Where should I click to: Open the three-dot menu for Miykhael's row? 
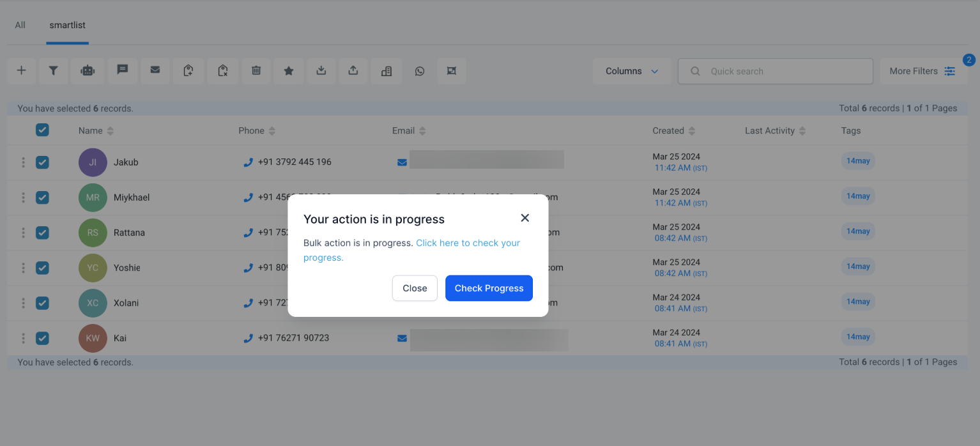click(x=24, y=197)
